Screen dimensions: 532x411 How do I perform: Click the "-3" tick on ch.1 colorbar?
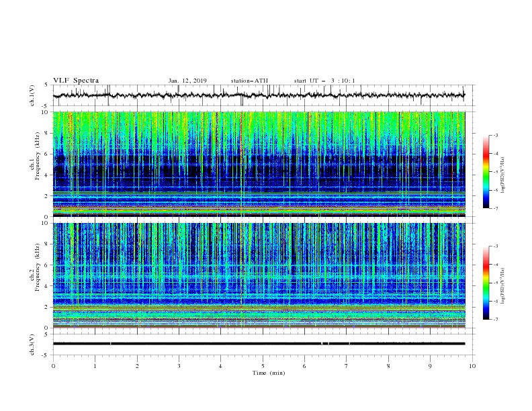tap(495, 135)
